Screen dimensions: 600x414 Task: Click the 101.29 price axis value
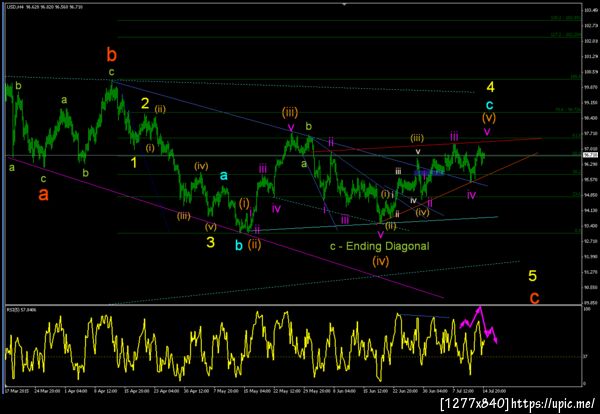(590, 56)
